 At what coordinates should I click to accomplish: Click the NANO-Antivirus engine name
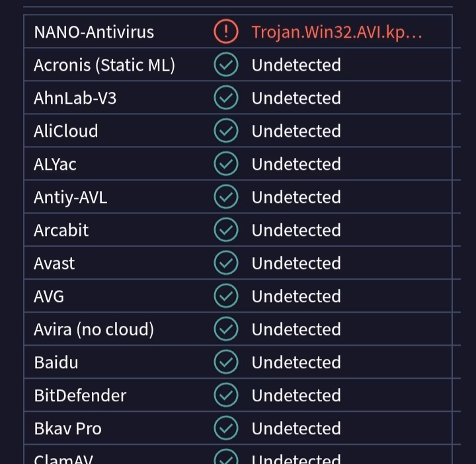(x=94, y=32)
